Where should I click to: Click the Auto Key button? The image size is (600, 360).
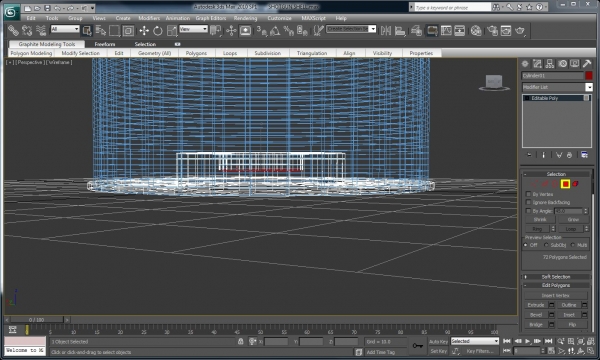438,342
